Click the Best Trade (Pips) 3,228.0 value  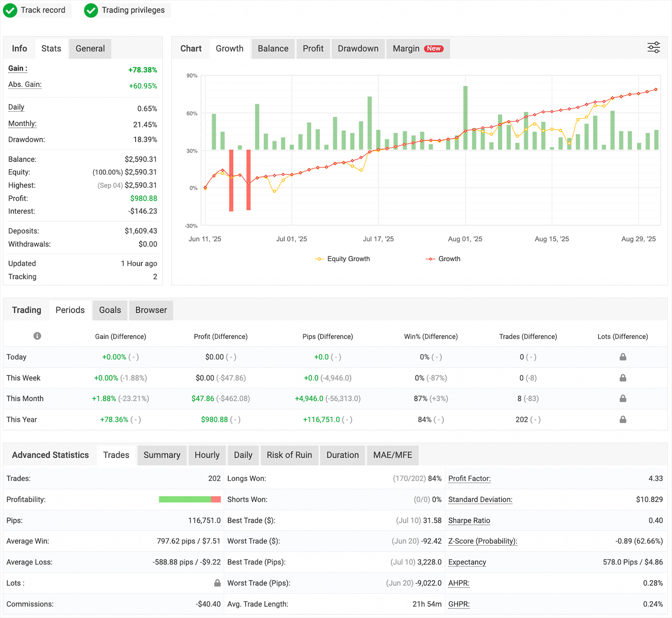430,562
